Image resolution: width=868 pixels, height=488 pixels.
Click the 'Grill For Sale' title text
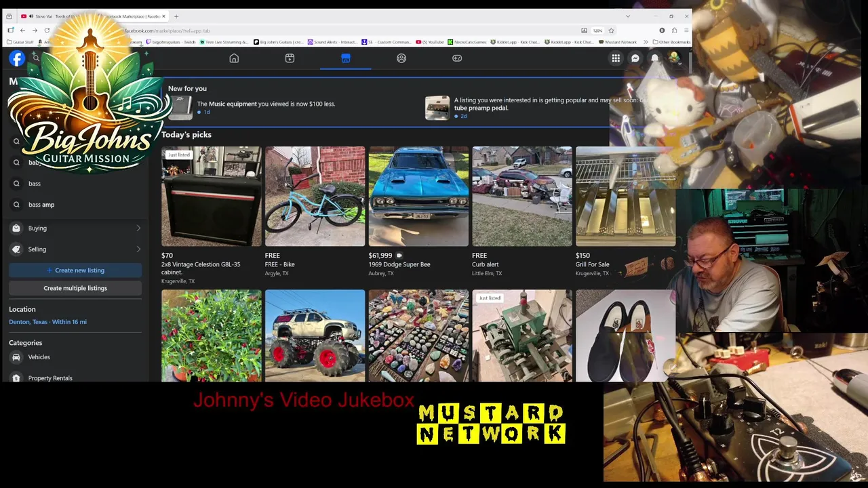pos(592,264)
